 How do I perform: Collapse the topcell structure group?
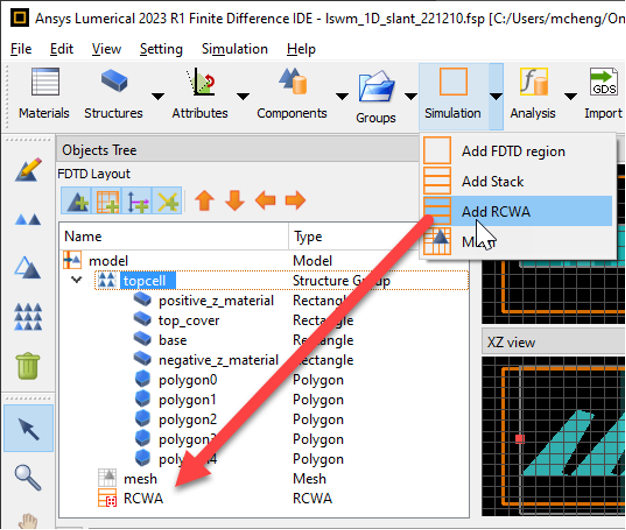76,280
